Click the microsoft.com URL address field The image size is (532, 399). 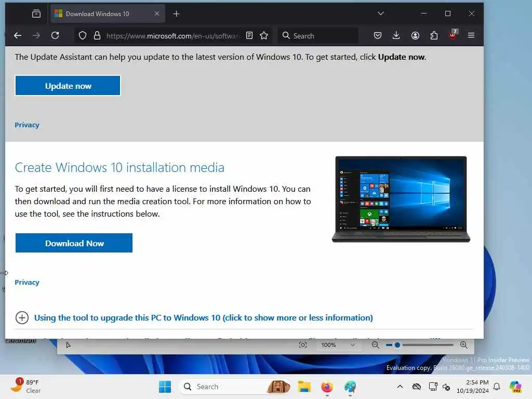point(172,36)
